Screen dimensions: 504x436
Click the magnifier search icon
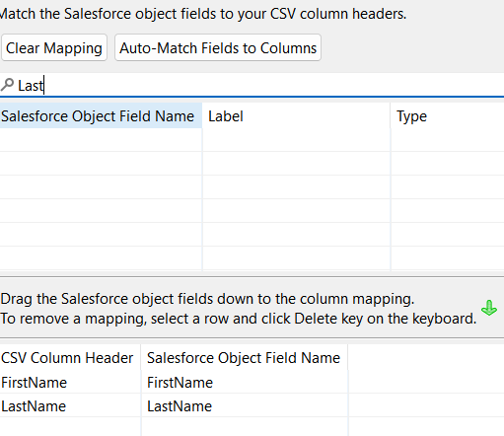click(8, 85)
